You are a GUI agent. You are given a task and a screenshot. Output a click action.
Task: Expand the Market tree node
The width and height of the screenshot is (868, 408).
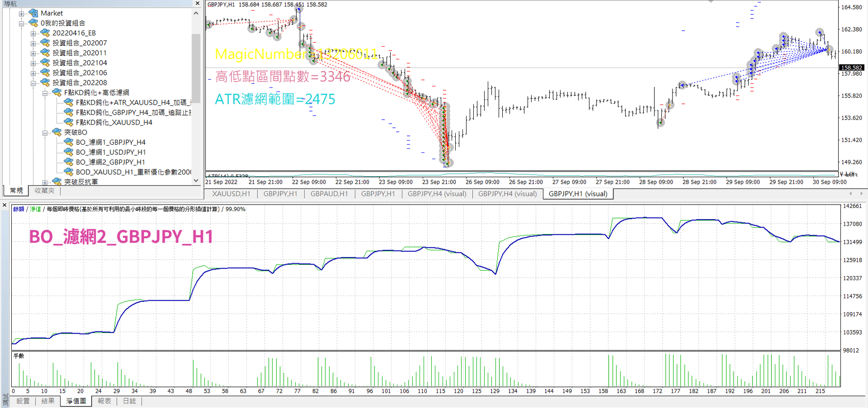[x=21, y=14]
